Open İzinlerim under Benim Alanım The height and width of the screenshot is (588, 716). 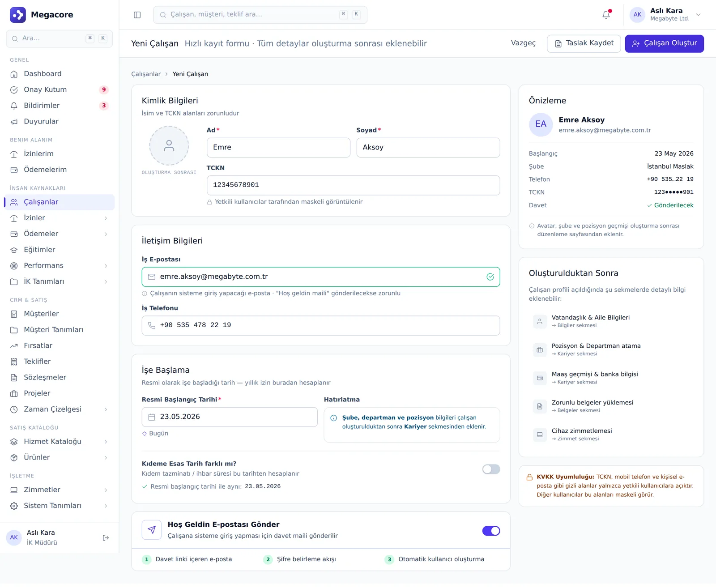[59, 154]
